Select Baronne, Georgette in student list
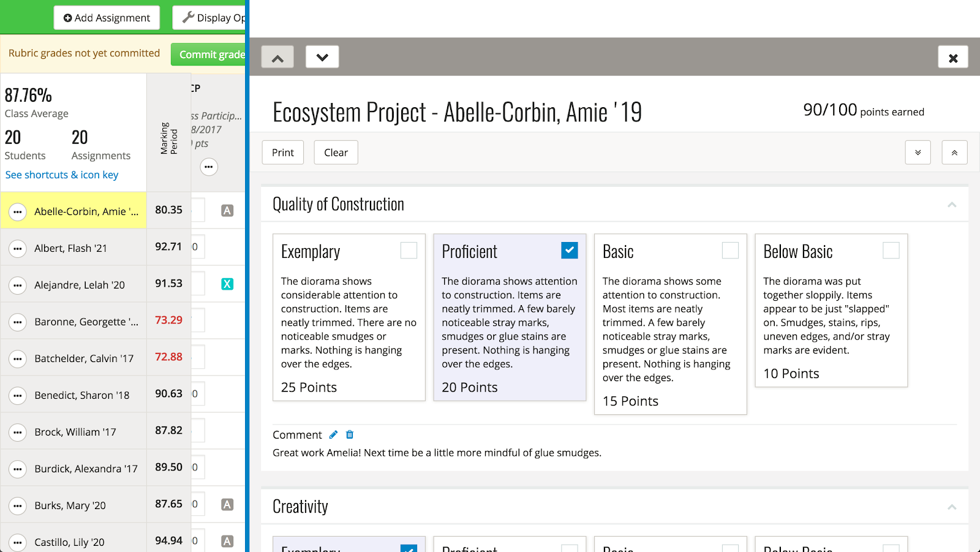The width and height of the screenshot is (980, 552). [86, 322]
